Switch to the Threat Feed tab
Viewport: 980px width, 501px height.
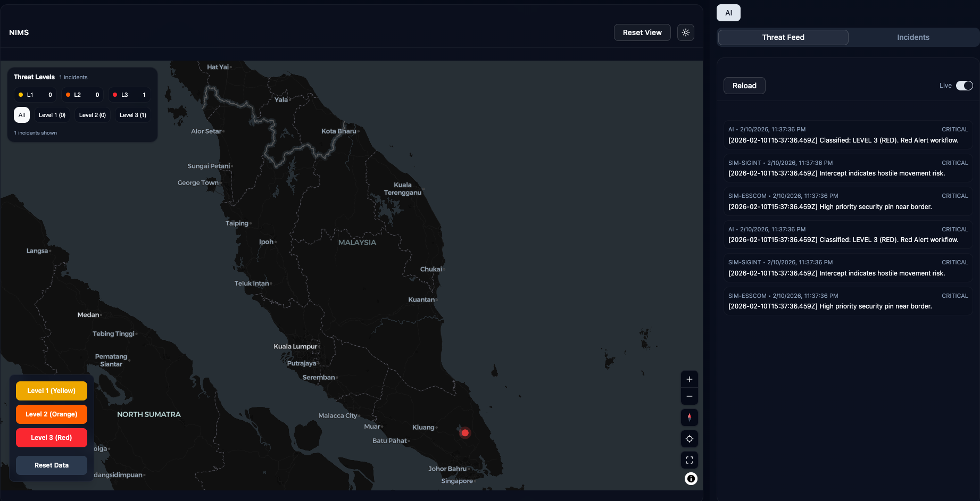click(x=783, y=37)
